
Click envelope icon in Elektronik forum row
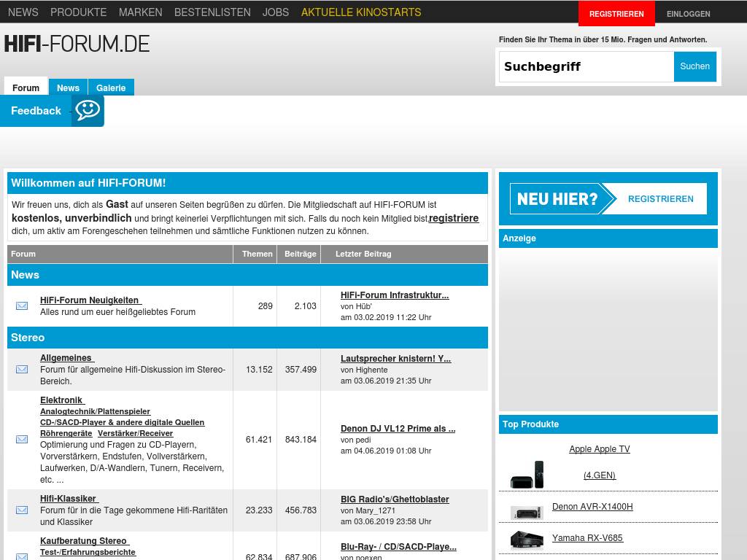click(x=22, y=439)
